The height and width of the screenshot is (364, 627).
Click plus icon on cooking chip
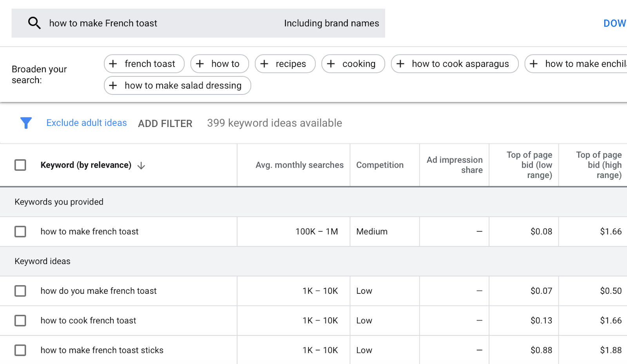tap(331, 64)
